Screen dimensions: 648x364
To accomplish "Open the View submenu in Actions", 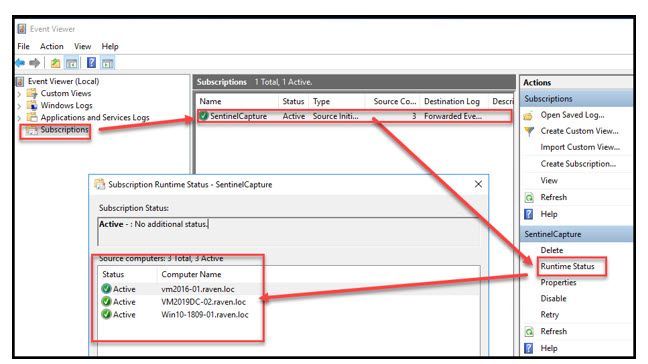I will coord(549,181).
